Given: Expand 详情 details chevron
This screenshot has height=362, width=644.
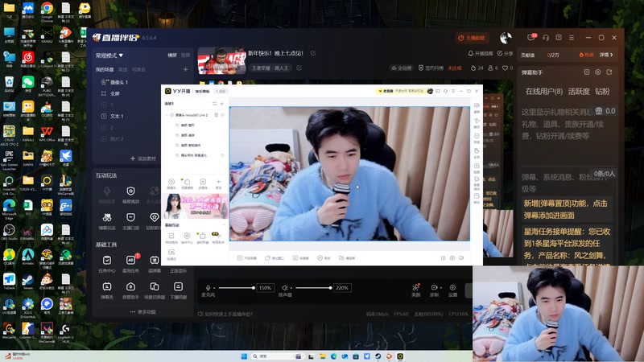Looking at the screenshot, I should [606, 55].
